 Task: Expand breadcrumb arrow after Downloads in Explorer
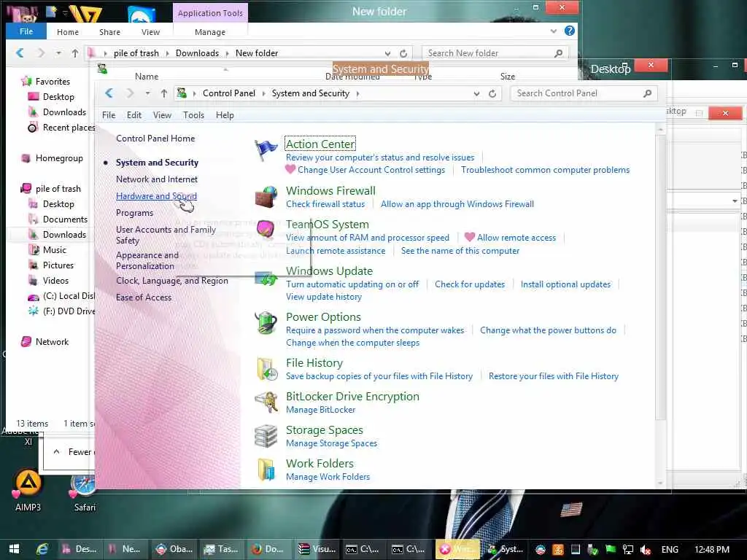(x=227, y=53)
